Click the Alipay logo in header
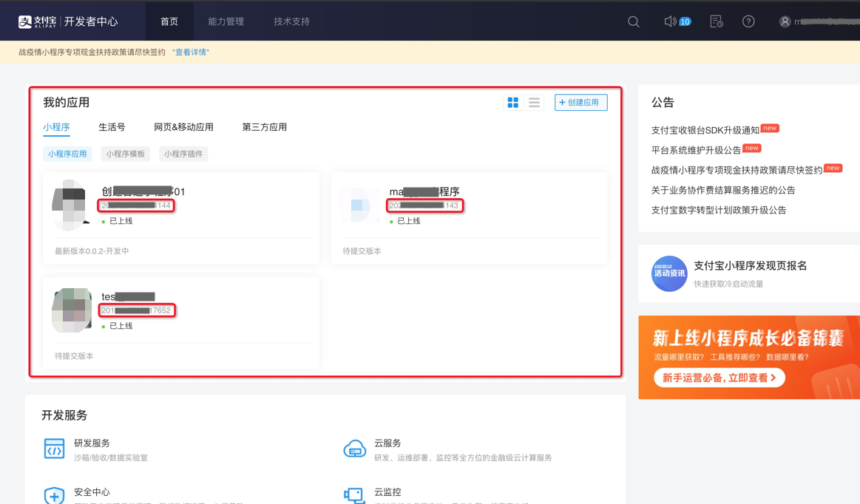Image resolution: width=860 pixels, height=504 pixels. click(x=37, y=21)
